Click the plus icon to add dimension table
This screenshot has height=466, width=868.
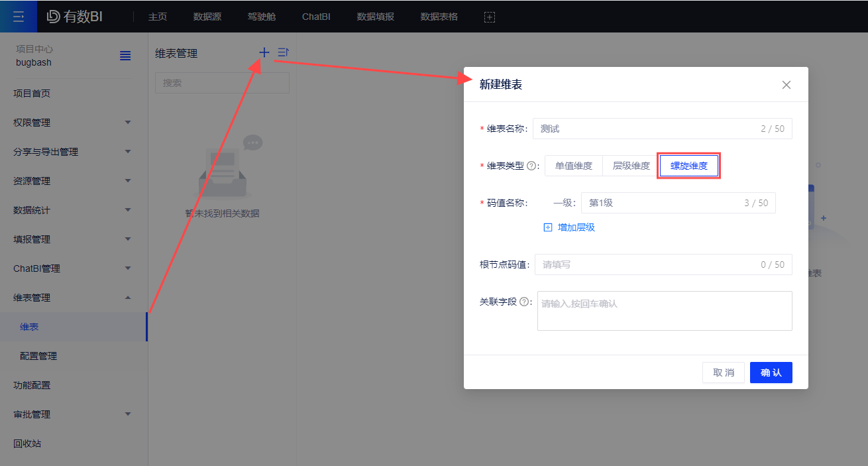(x=264, y=52)
